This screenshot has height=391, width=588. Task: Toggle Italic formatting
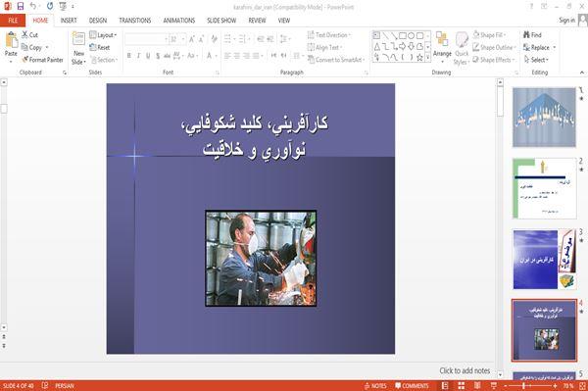coord(139,56)
